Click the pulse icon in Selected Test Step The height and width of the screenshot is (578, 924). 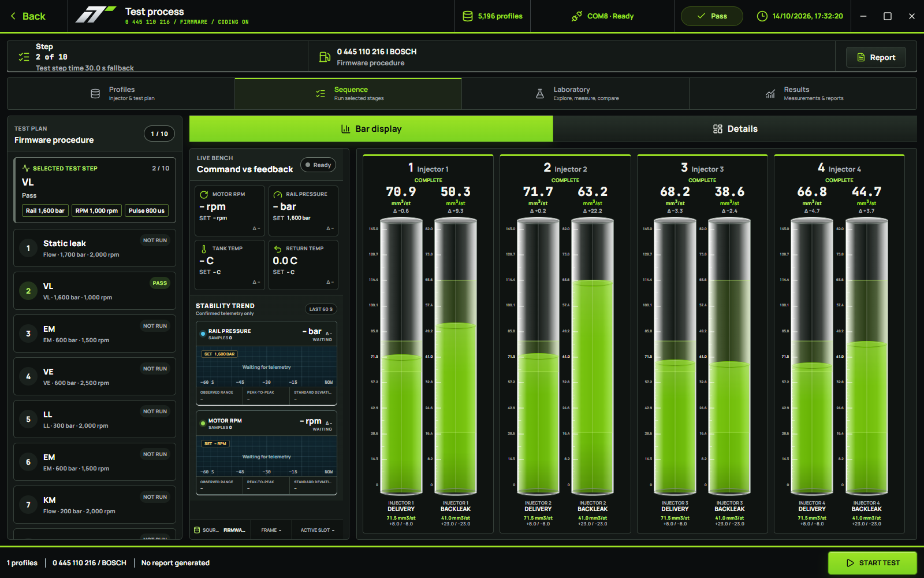[x=26, y=168]
